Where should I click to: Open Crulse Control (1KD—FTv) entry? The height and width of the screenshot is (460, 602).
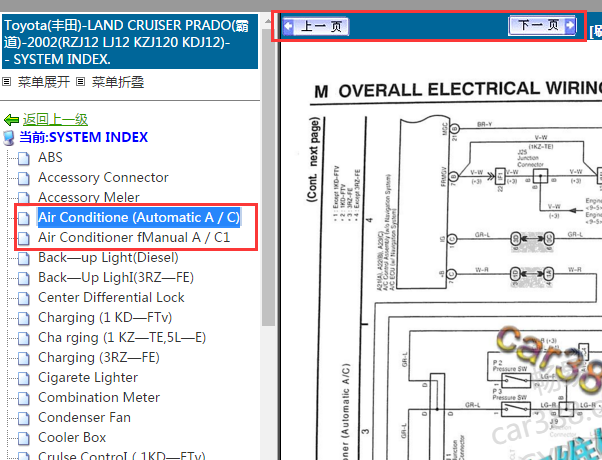122,455
